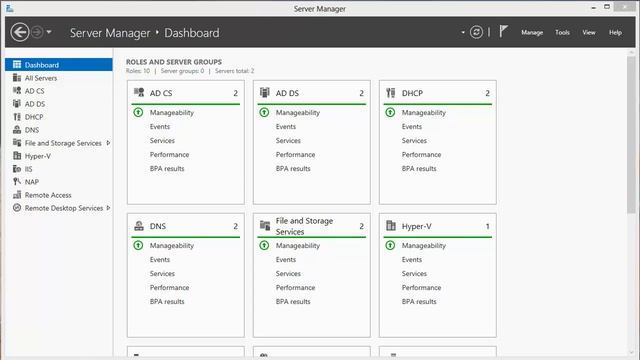Click DHCP tile Manageability status icon
This screenshot has height=360, width=640.
[x=390, y=112]
